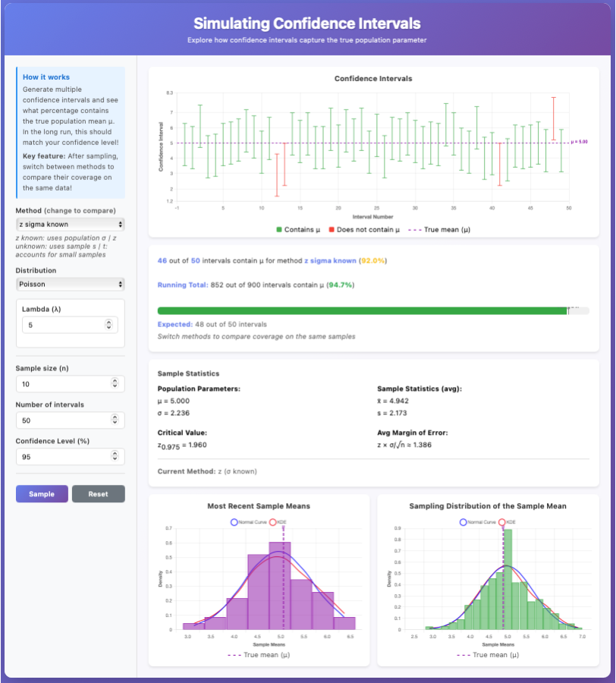Click inside the Lambda (λ) input field

(x=61, y=324)
